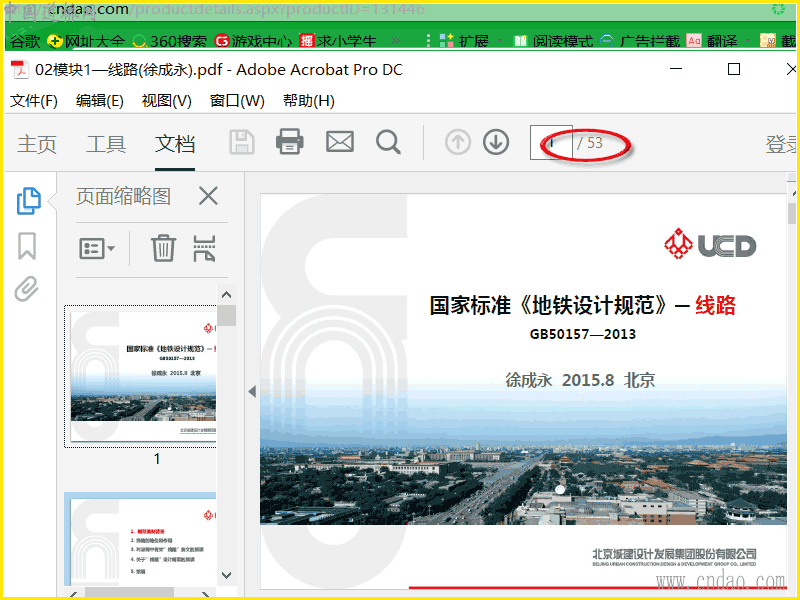
Task: Select the second page thumbnail
Action: click(141, 539)
